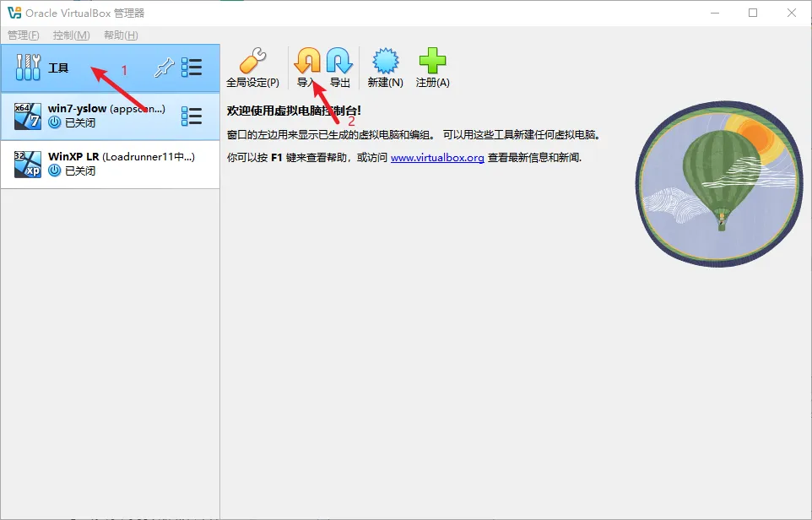Open the 帮助(H) menu
The height and width of the screenshot is (520, 812).
121,35
